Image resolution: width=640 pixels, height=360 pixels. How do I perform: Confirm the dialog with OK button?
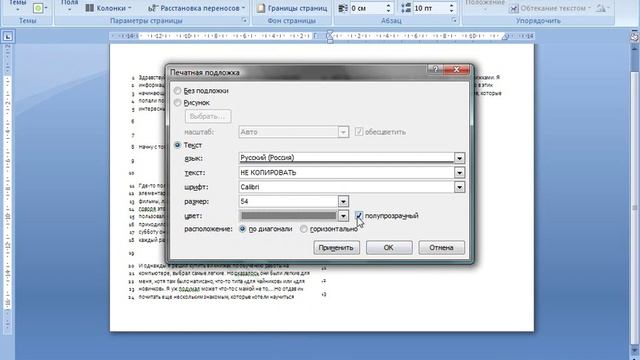[389, 247]
